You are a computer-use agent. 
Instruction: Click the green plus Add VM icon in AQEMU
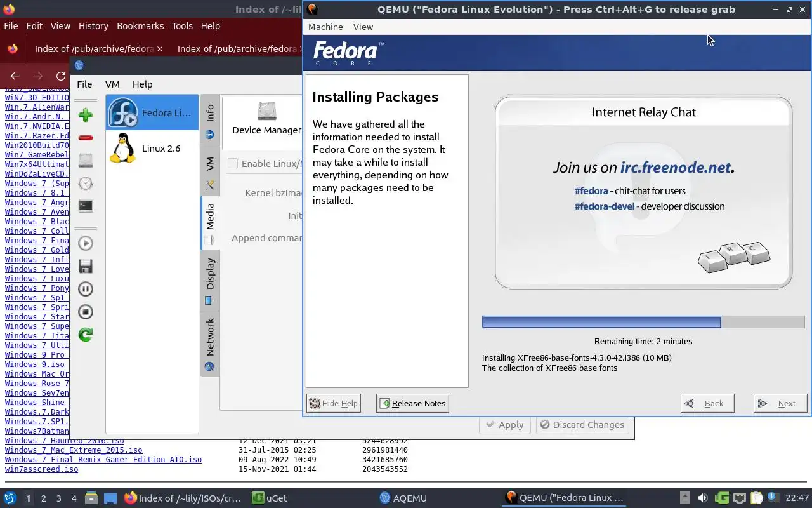86,115
